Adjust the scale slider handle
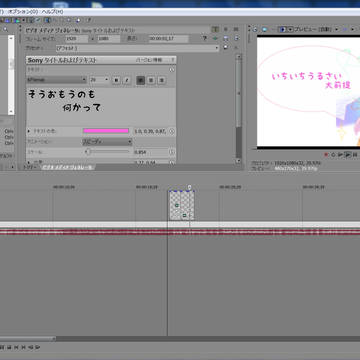This screenshot has height=360, width=360. coord(88,152)
